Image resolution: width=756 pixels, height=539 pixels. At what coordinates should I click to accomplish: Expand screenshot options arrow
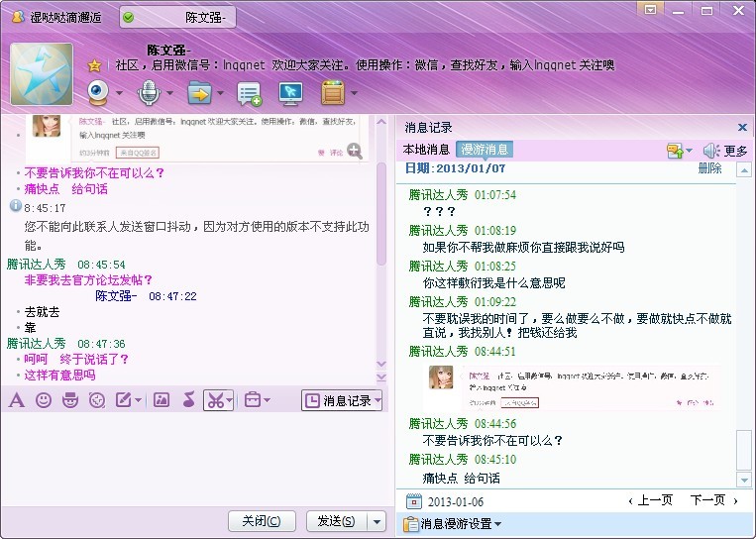coord(230,400)
